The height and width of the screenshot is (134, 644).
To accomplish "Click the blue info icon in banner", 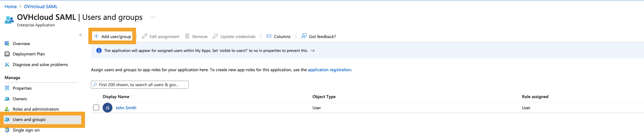I will point(99,51).
